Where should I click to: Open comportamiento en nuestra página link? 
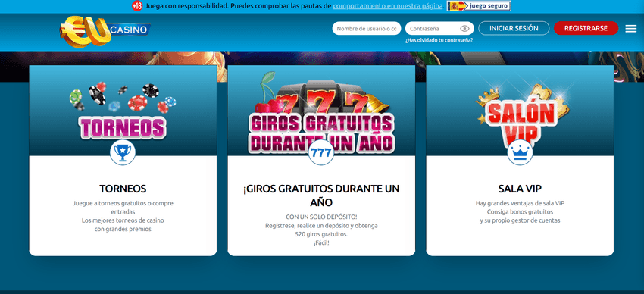point(388,6)
